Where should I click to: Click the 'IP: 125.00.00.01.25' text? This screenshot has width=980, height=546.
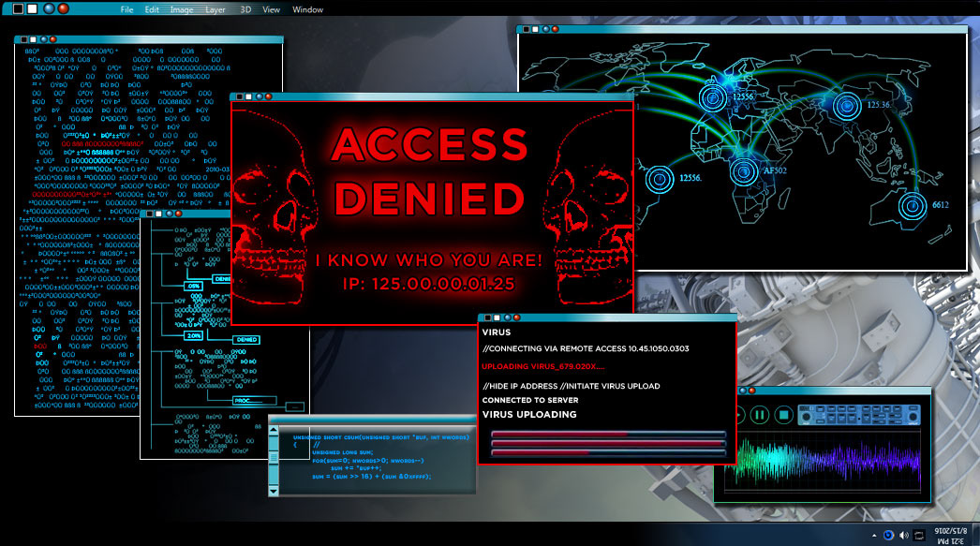429,285
